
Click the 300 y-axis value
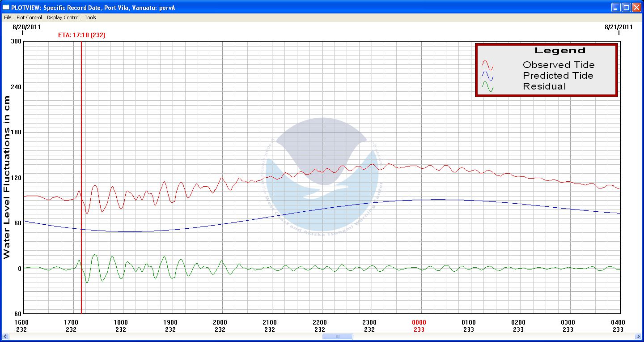coord(17,41)
